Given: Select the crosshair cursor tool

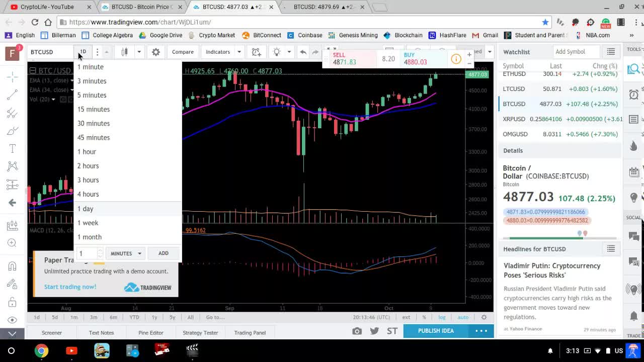Looking at the screenshot, I should click(13, 77).
